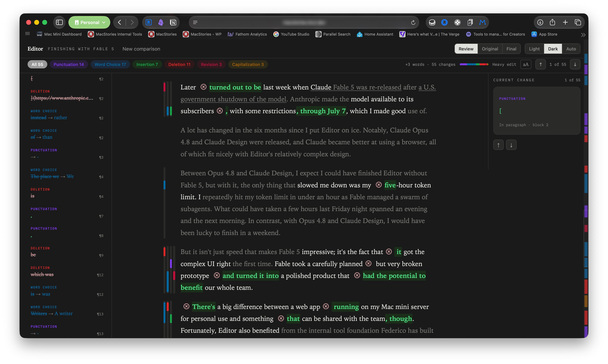This screenshot has height=364, width=608.
Task: Click the aA text size button
Action: [x=526, y=64]
